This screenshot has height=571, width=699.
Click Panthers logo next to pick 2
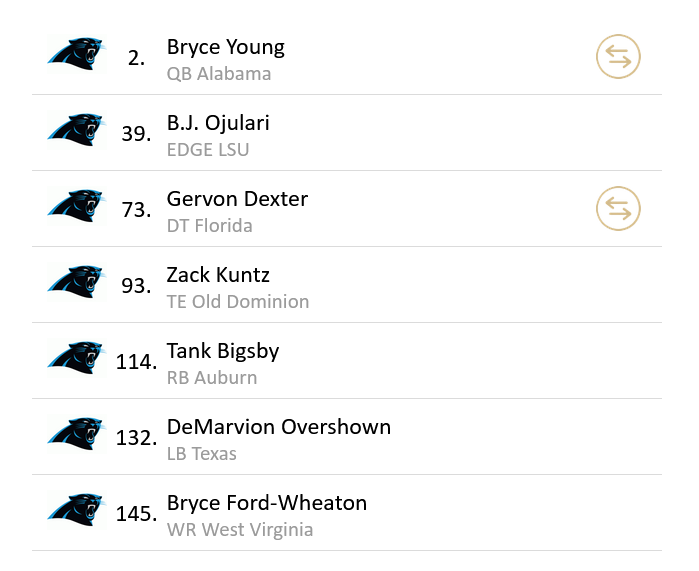[x=76, y=54]
